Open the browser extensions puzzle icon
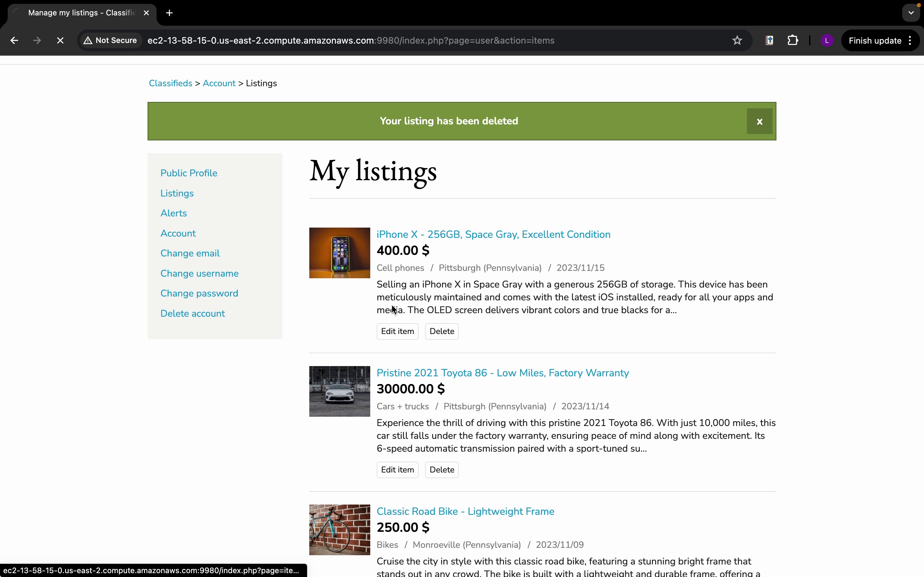Viewport: 924px width, 577px height. [793, 40]
